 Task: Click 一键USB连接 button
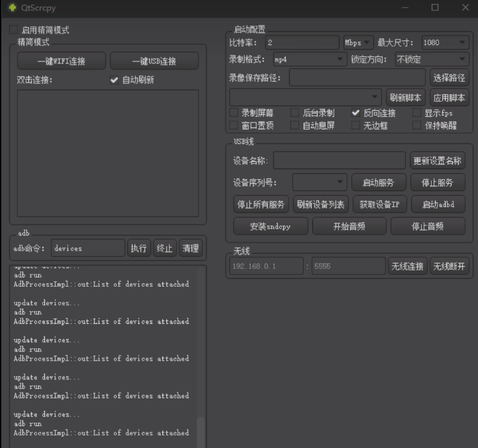(154, 61)
